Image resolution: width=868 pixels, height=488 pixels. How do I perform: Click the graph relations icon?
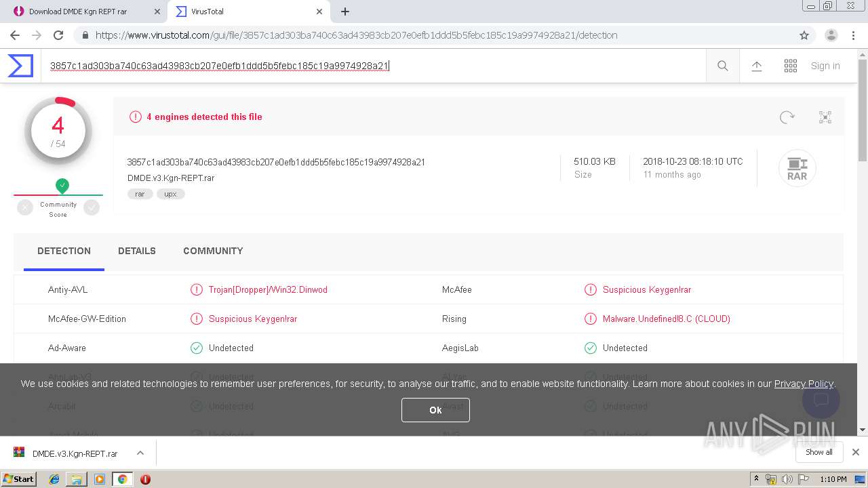[825, 117]
